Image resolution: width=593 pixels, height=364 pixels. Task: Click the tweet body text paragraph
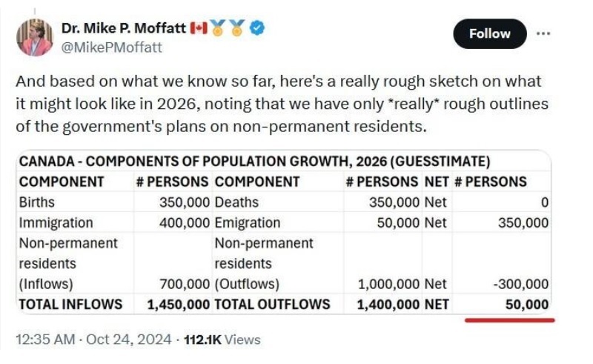point(282,104)
